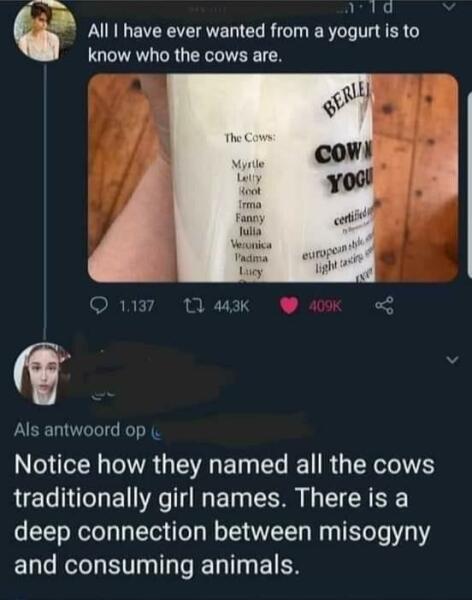This screenshot has height=600, width=472.
Task: Open the original poster's profile avatar
Action: (x=45, y=31)
